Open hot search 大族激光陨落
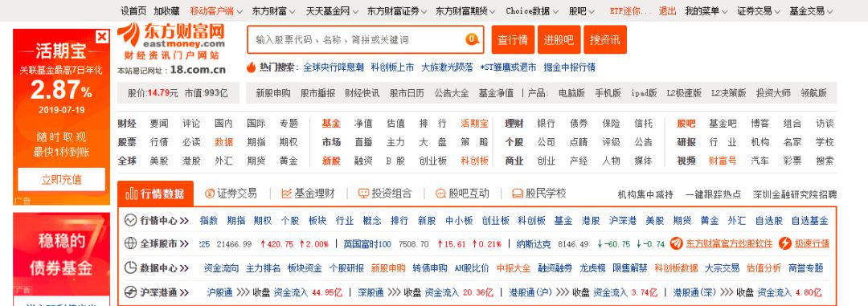 (448, 67)
